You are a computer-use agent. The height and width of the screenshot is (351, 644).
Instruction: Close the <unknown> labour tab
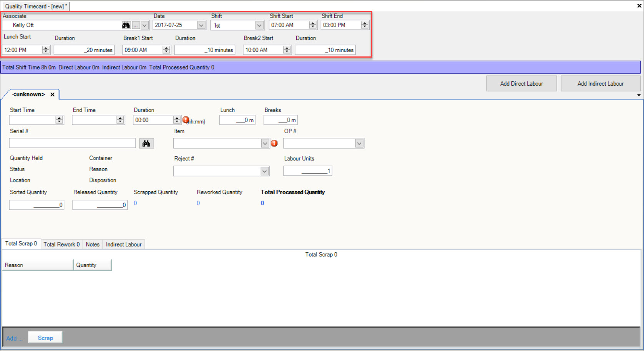tap(53, 94)
